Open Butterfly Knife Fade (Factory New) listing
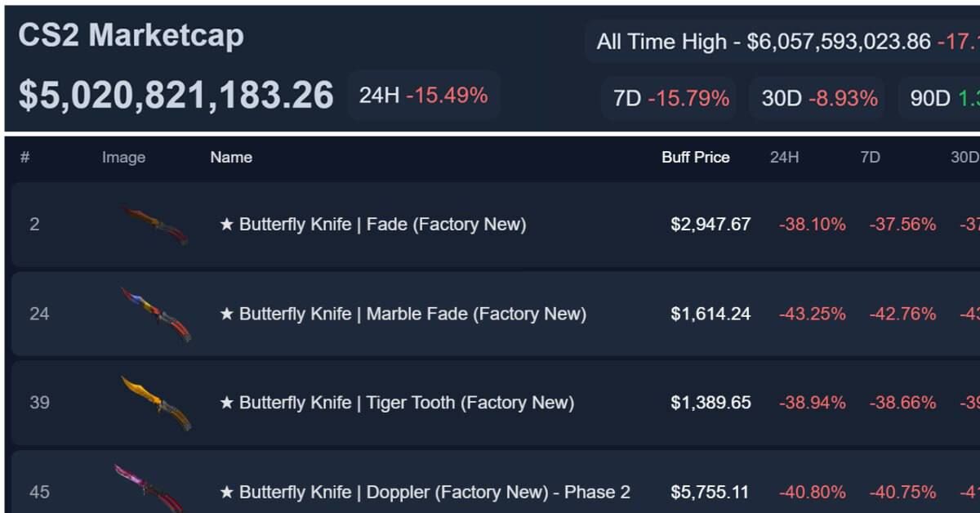 [373, 225]
